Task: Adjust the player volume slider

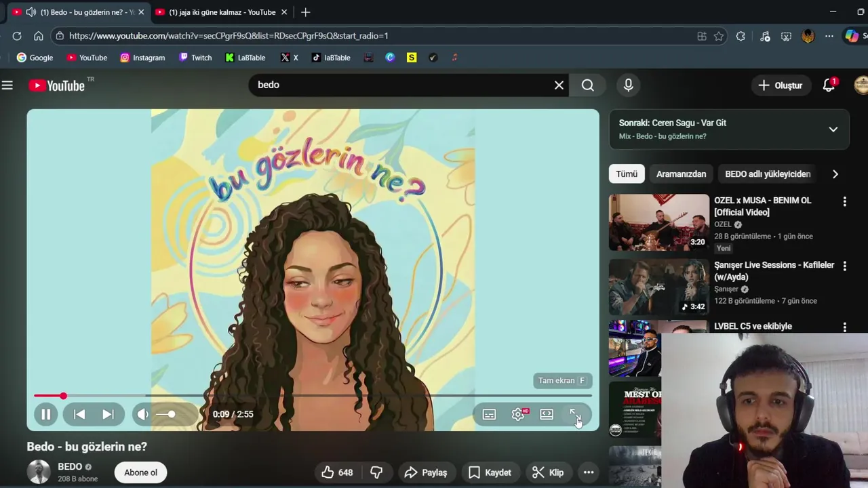Action: 166,414
